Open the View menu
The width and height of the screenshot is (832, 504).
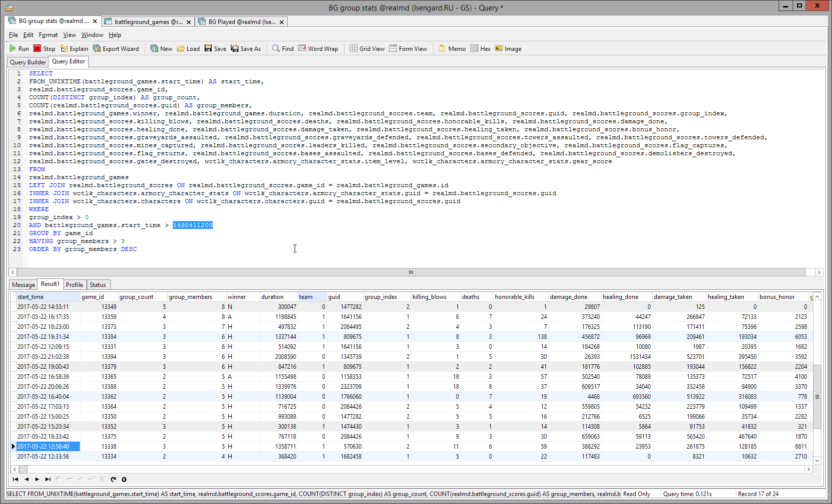(69, 35)
